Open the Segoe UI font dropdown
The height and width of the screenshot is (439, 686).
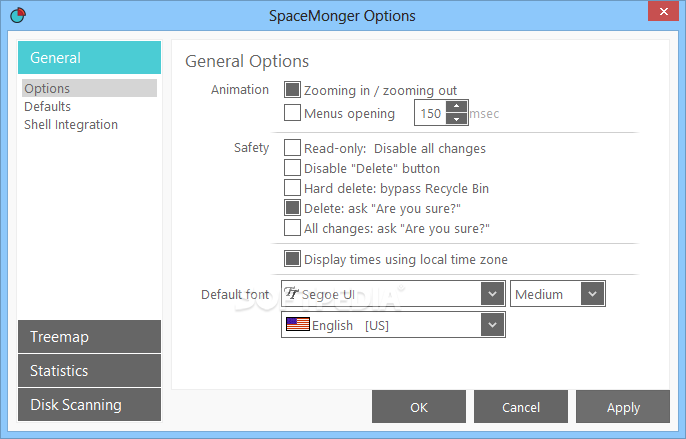492,293
